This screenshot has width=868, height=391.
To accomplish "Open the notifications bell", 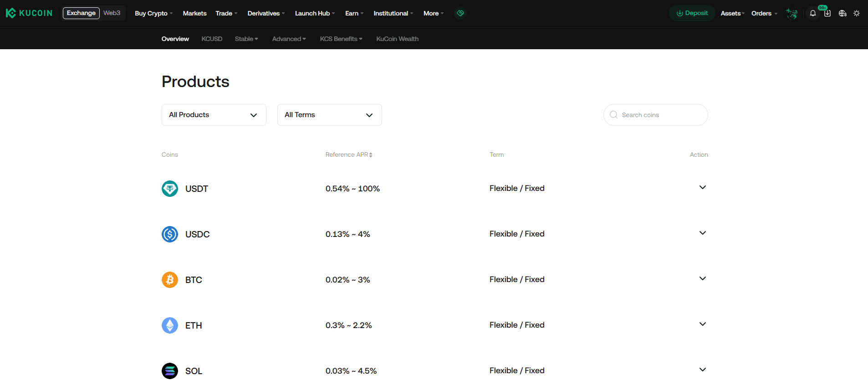I will click(813, 13).
